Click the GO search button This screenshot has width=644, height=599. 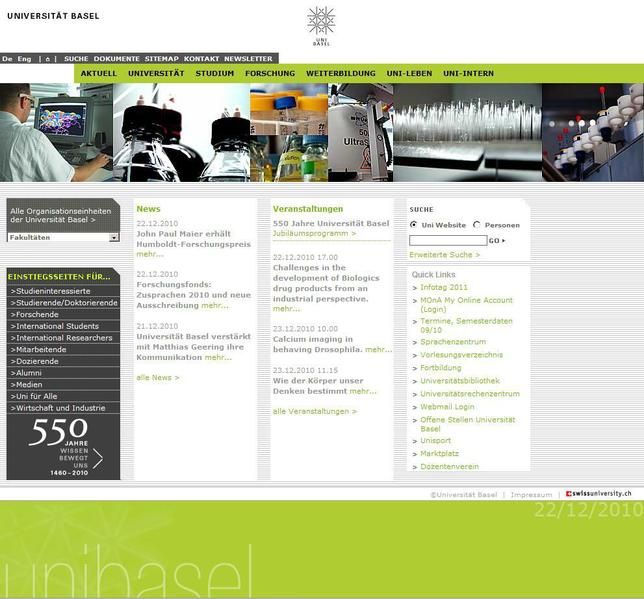click(x=497, y=241)
